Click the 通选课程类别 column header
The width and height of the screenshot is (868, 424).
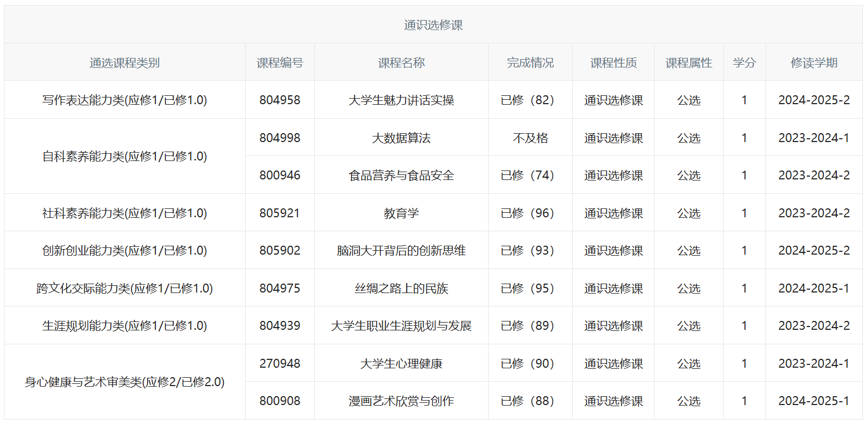click(x=124, y=62)
